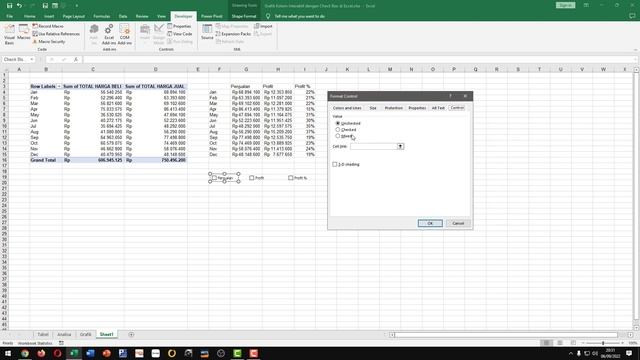Open the Macros list

coord(24,33)
